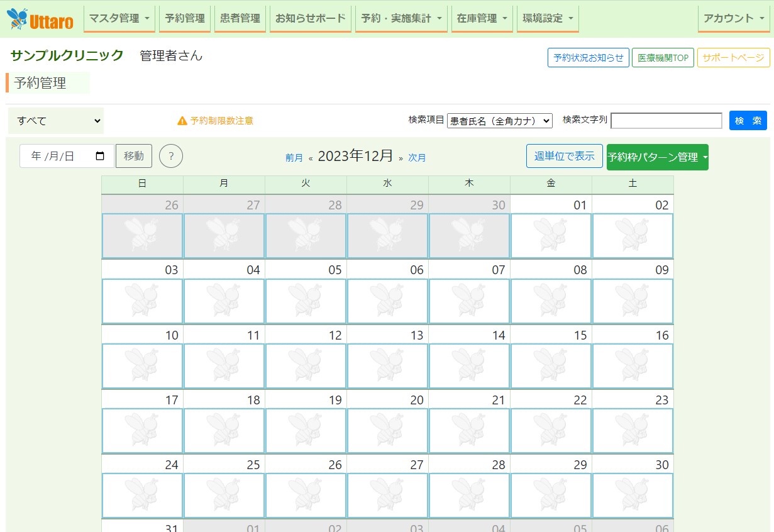Screen dimensions: 774x532
Task: Click the bee cell for December 16
Action: (633, 366)
